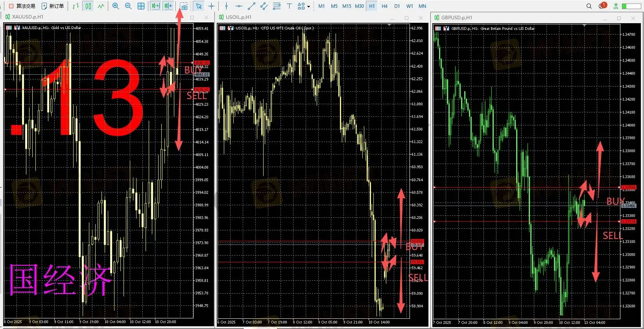Viewport: 644px width, 329px height.
Task: Click the zoom out magnifier icon
Action: [128, 6]
